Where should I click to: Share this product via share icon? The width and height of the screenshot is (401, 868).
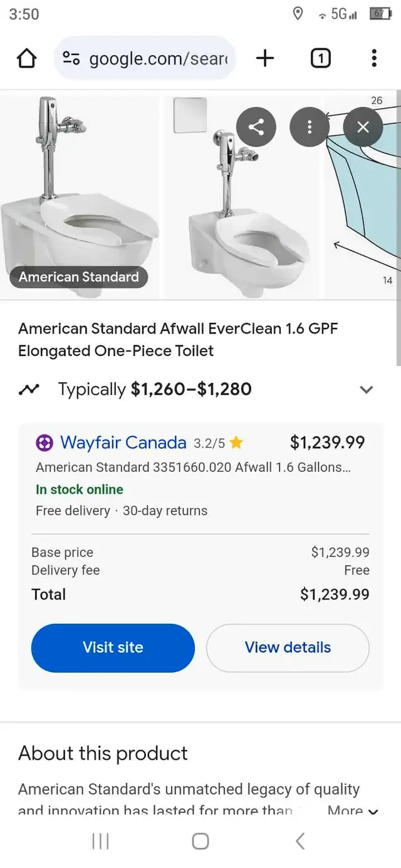[256, 127]
